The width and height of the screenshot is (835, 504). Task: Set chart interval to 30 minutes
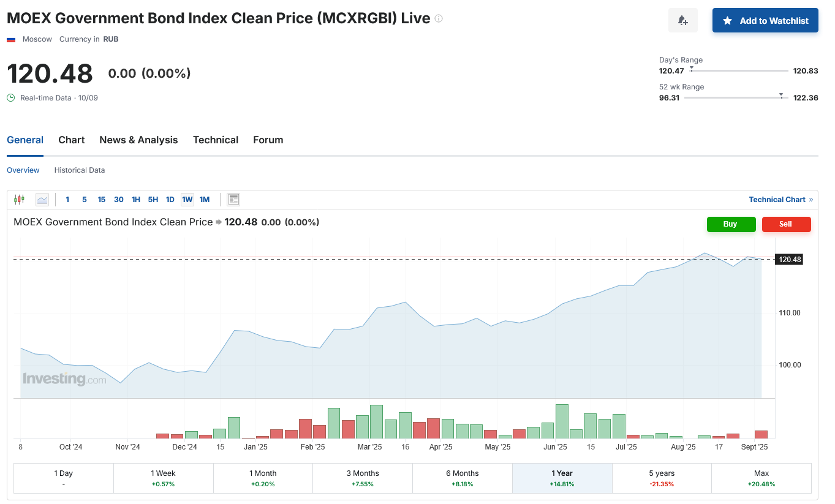pyautogui.click(x=119, y=200)
